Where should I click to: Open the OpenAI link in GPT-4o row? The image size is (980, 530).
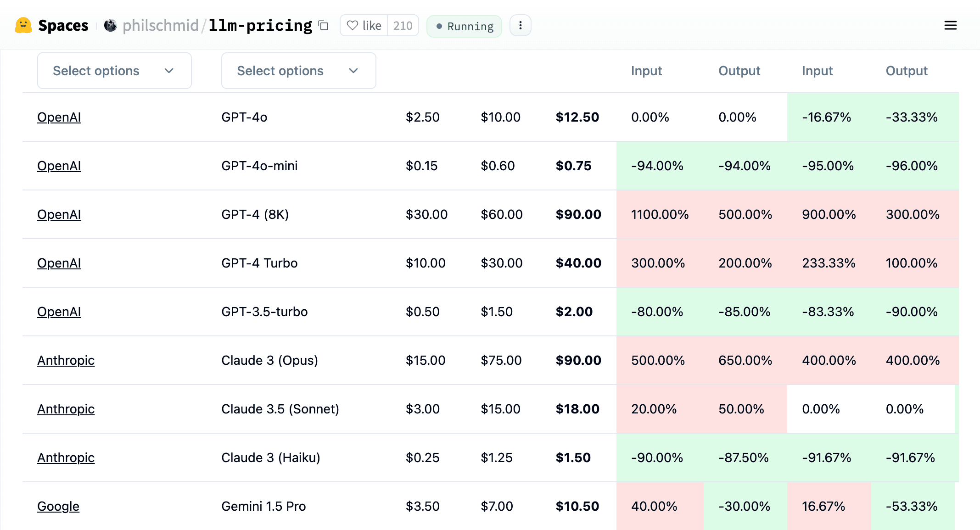[x=59, y=117]
